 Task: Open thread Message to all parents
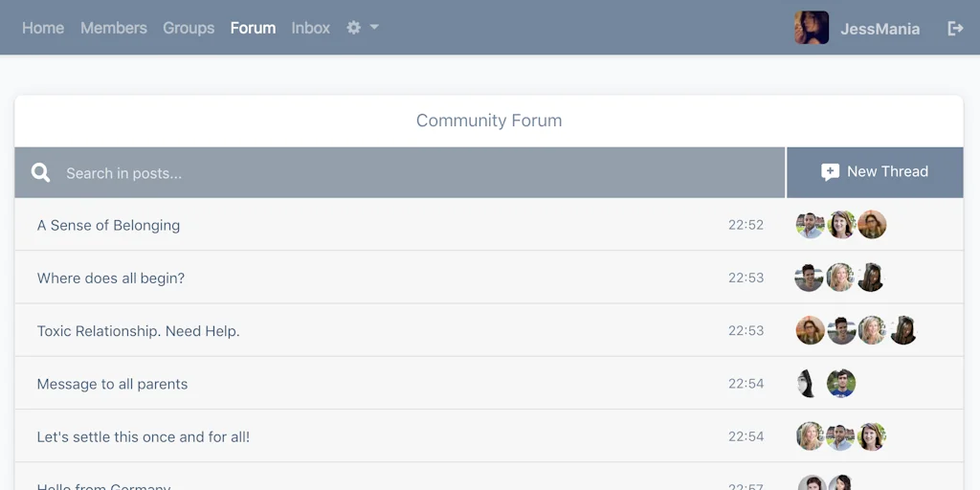113,384
